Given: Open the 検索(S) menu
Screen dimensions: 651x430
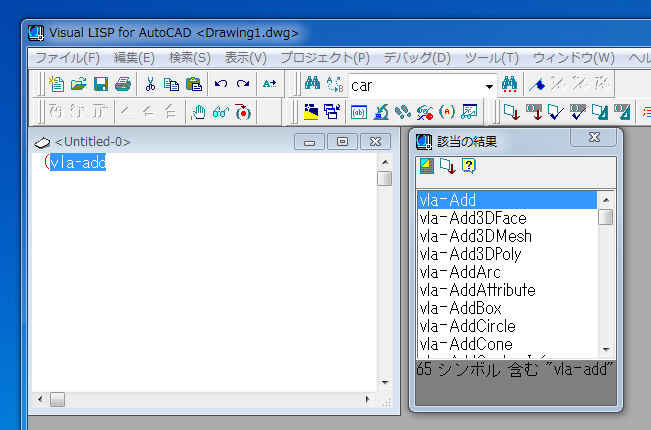Looking at the screenshot, I should (x=190, y=58).
